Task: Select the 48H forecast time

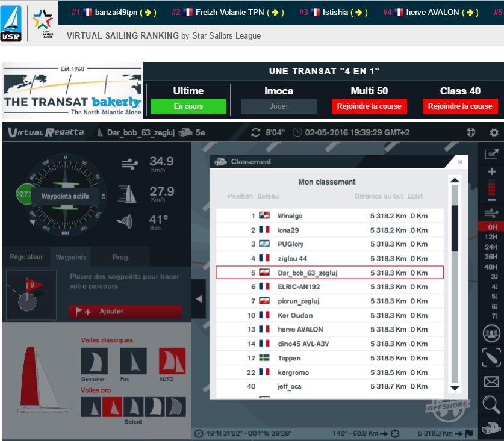Action: point(491,267)
